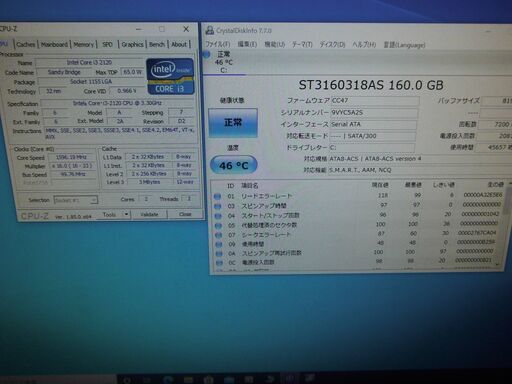Click the status icon for ID 07 シークエラーレート
This screenshot has height=384, width=512.
click(219, 235)
